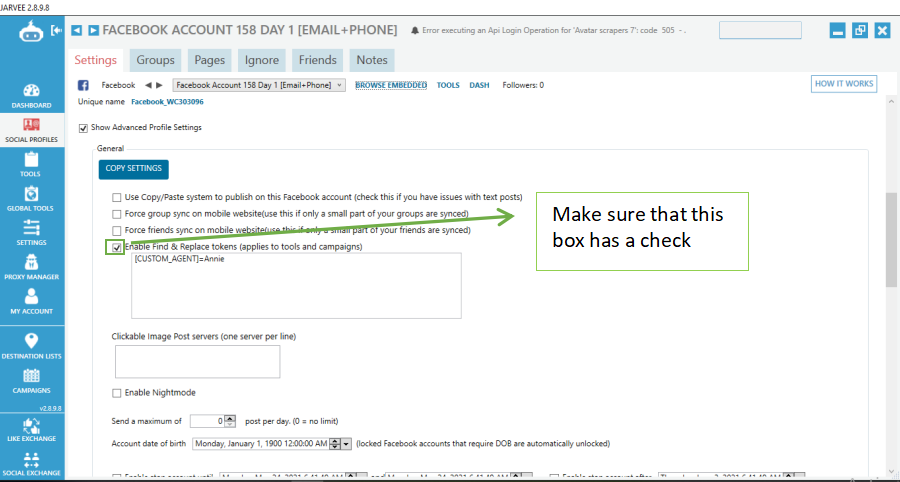The image size is (900, 482).
Task: Open BROWSE EMBEDDED link
Action: [391, 85]
